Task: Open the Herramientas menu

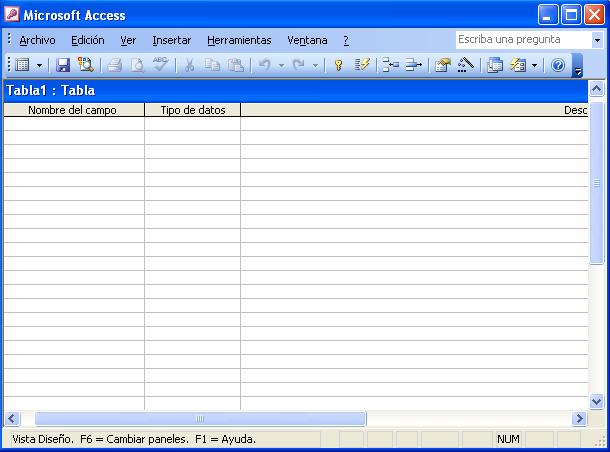Action: point(239,40)
